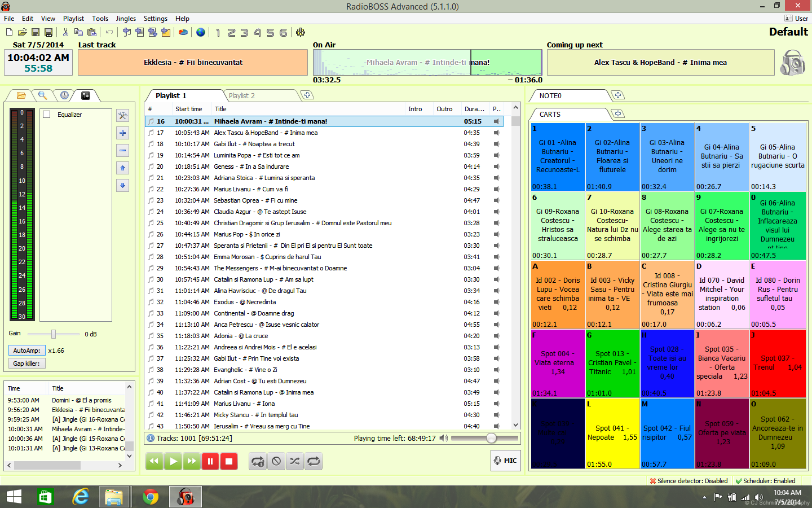Click the speaker mute icon beside the volume slider
Screen dimensions: 812x508
click(444, 438)
